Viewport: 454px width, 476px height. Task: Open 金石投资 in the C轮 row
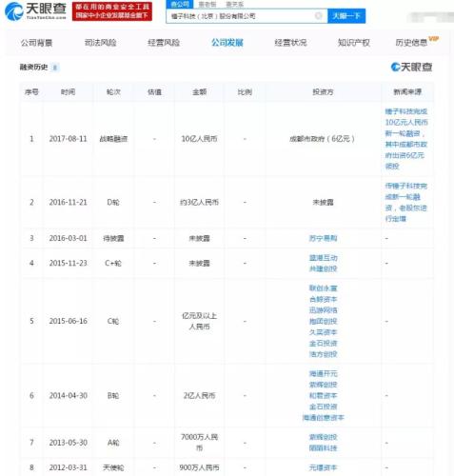[x=323, y=344]
